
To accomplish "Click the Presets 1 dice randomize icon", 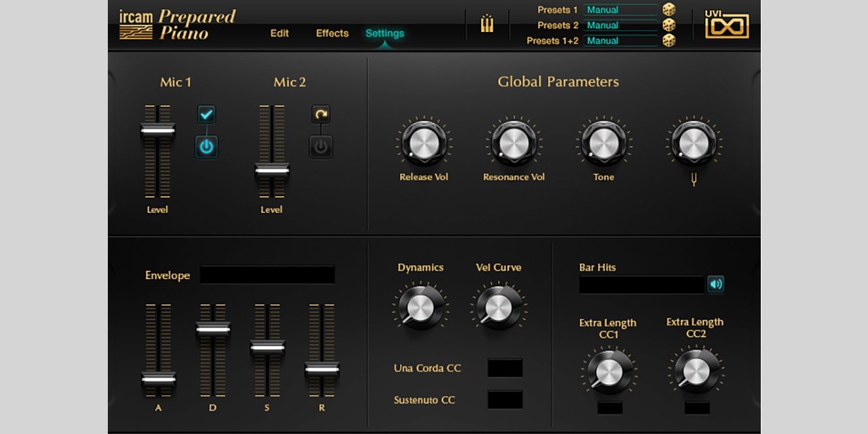I will 669,10.
